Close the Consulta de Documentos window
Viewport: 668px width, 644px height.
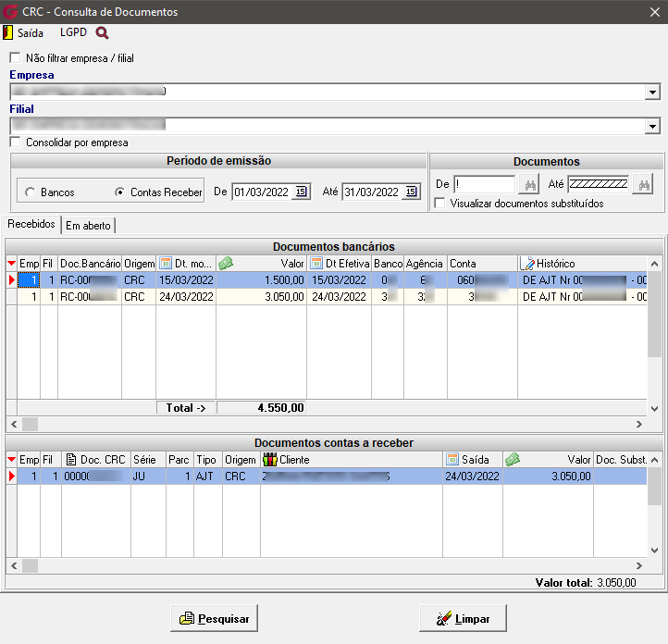655,12
